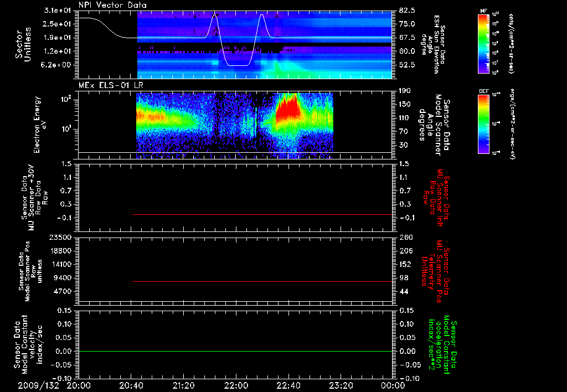Click the 23500 tick on the Scanner Pos axis
Image resolution: width=567 pixels, height=392 pixels.
pyautogui.click(x=61, y=238)
